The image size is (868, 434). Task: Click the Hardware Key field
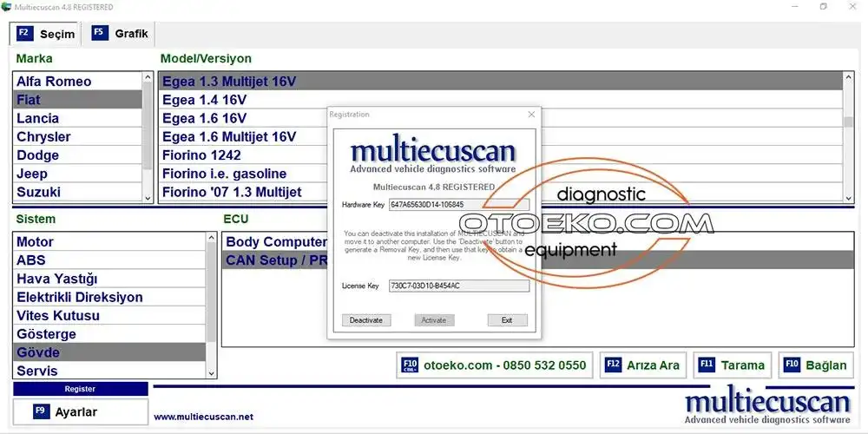coord(459,204)
